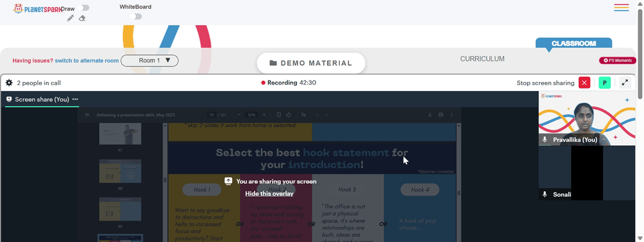Image resolution: width=644 pixels, height=242 pixels.
Task: Toggle the Draw switch
Action: point(83,8)
